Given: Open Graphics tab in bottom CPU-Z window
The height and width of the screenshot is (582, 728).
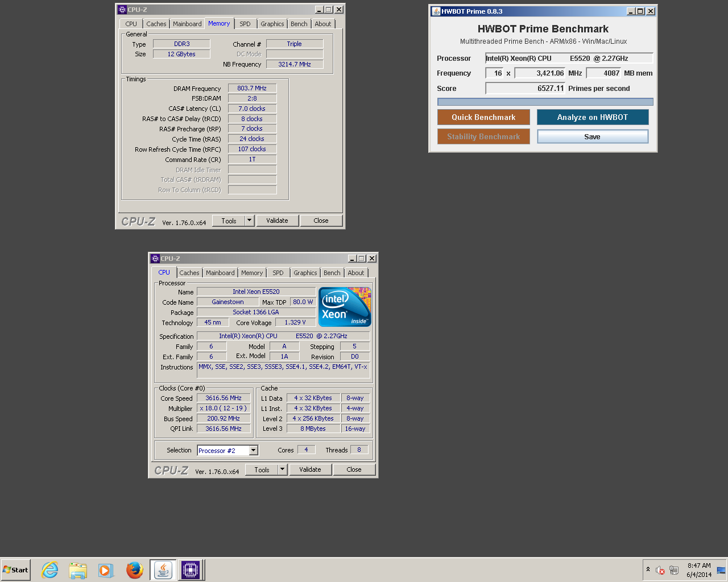Looking at the screenshot, I should coord(305,273).
